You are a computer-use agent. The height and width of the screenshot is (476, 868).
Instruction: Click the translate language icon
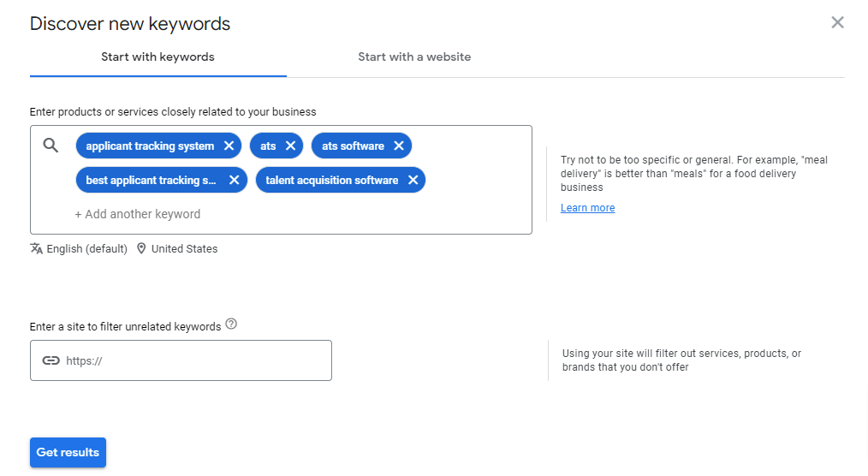point(37,249)
